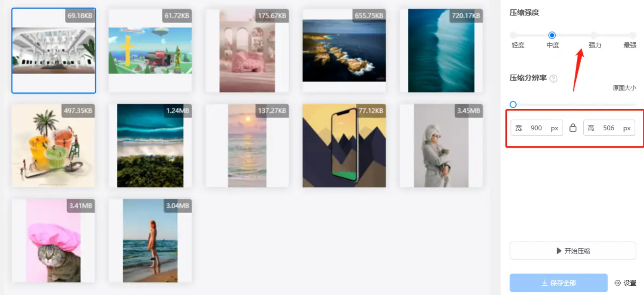Select the 77.12KB phone mockup thumbnail
Image resolution: width=644 pixels, height=295 pixels.
point(344,145)
